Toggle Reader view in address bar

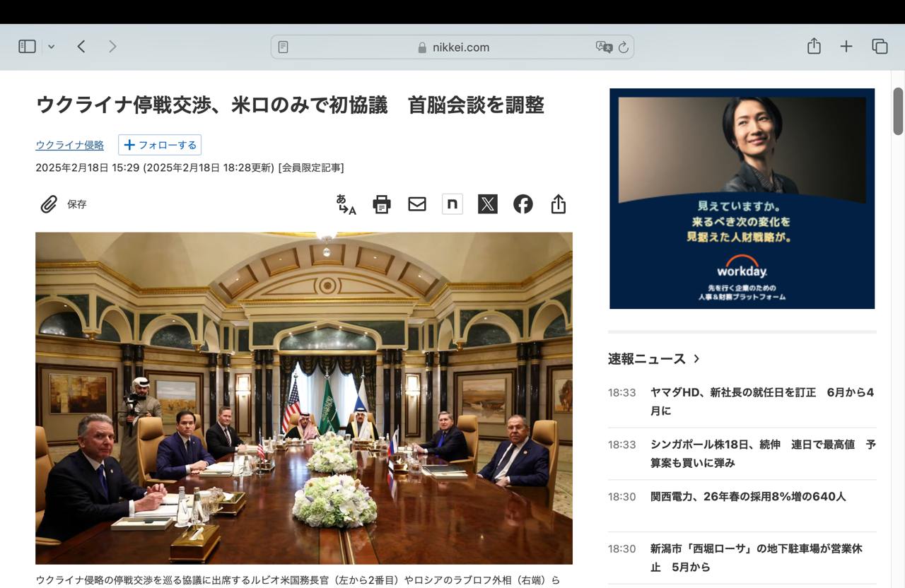(284, 47)
